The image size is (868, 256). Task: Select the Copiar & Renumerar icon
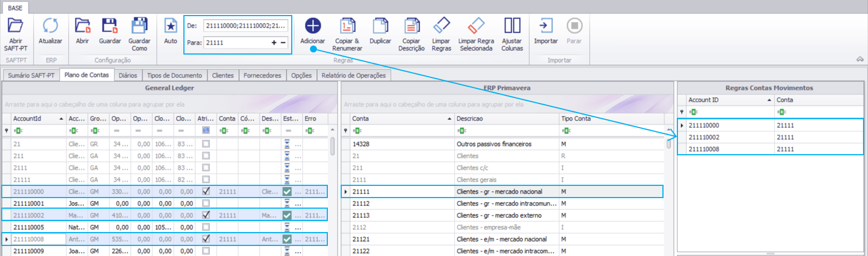pos(347,26)
